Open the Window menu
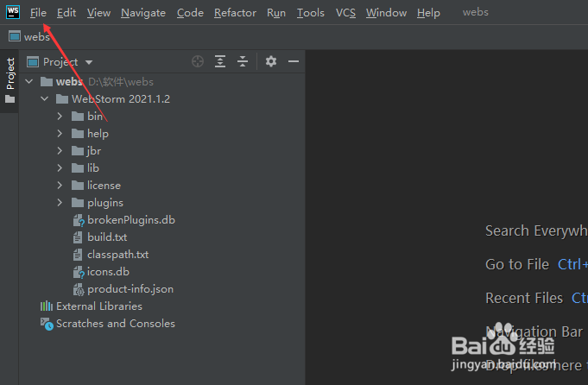This screenshot has height=385, width=588. 386,13
